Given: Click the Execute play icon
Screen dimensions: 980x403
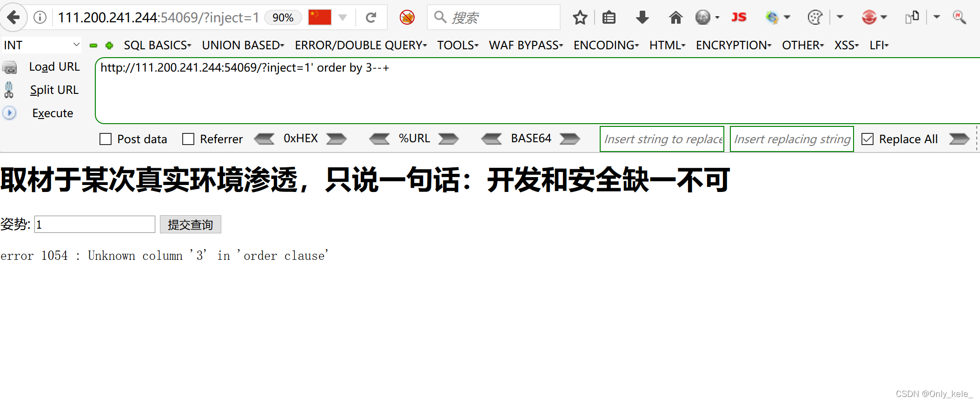Looking at the screenshot, I should point(9,113).
